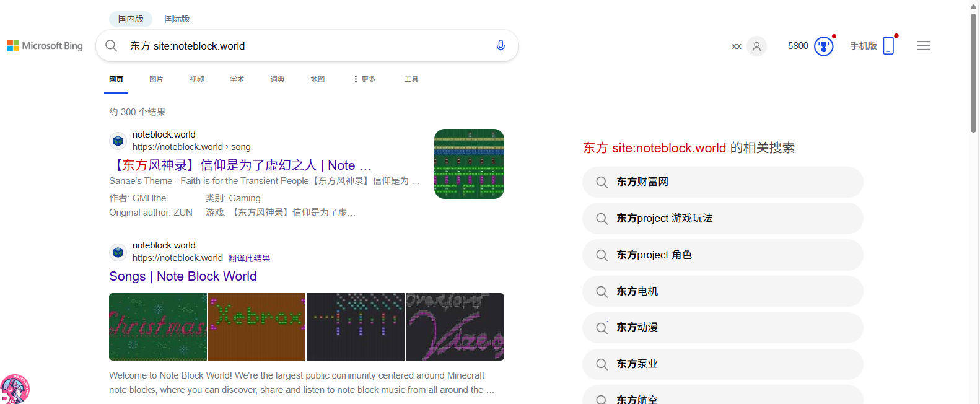Switch to 国际版 search mode

[177, 19]
